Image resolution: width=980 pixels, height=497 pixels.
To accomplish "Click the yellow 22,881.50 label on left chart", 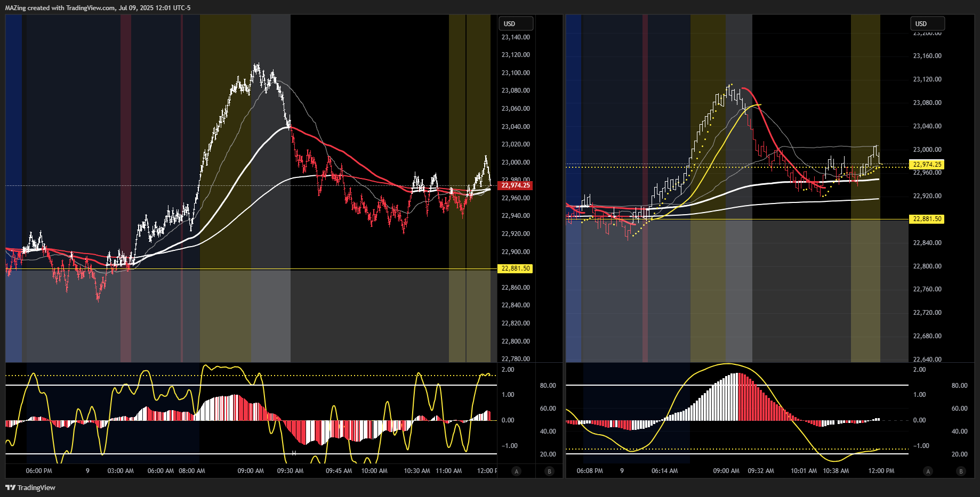I will click(x=515, y=268).
